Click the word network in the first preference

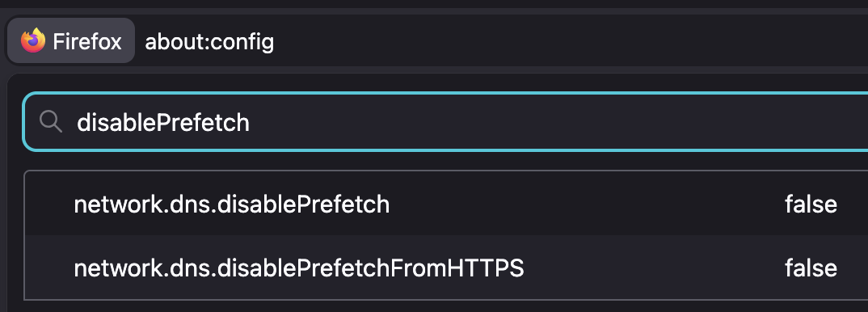107,204
